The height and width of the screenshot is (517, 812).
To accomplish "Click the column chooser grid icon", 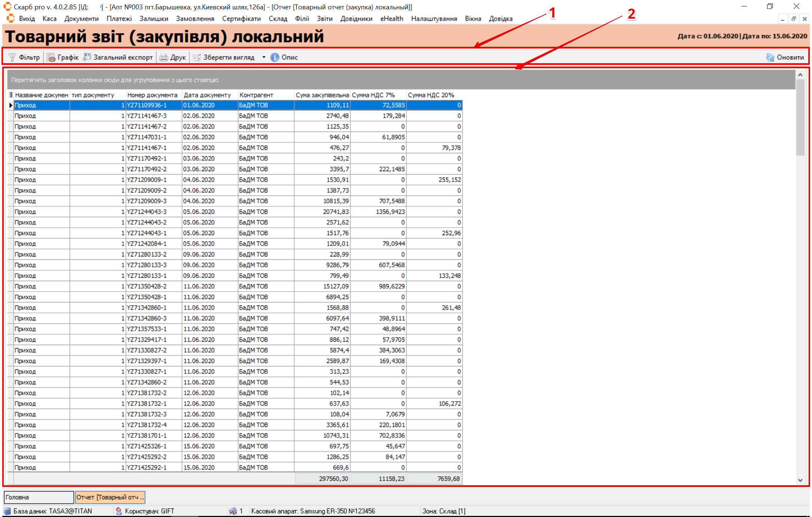I will pos(10,95).
